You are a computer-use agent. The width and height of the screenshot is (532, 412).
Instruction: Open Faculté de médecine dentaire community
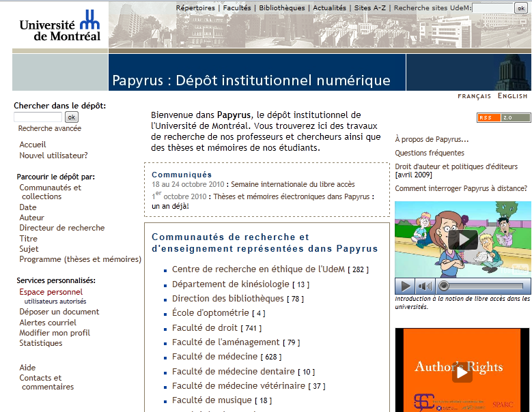pos(234,371)
